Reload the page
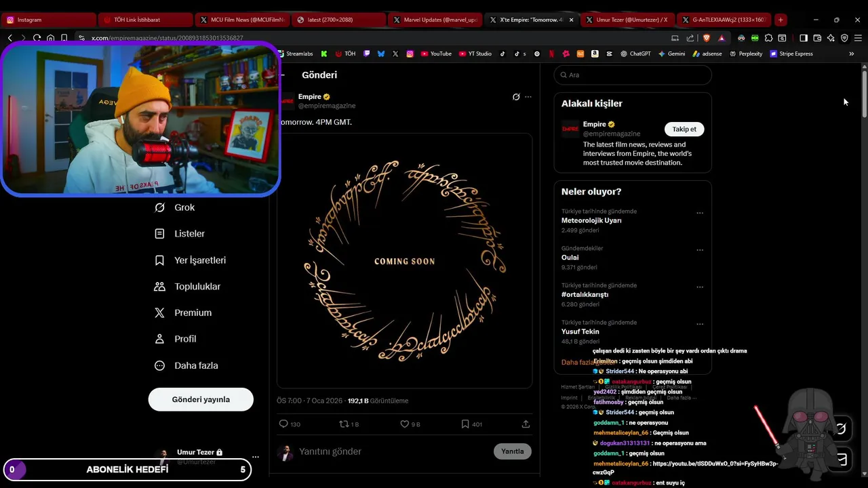 click(37, 38)
